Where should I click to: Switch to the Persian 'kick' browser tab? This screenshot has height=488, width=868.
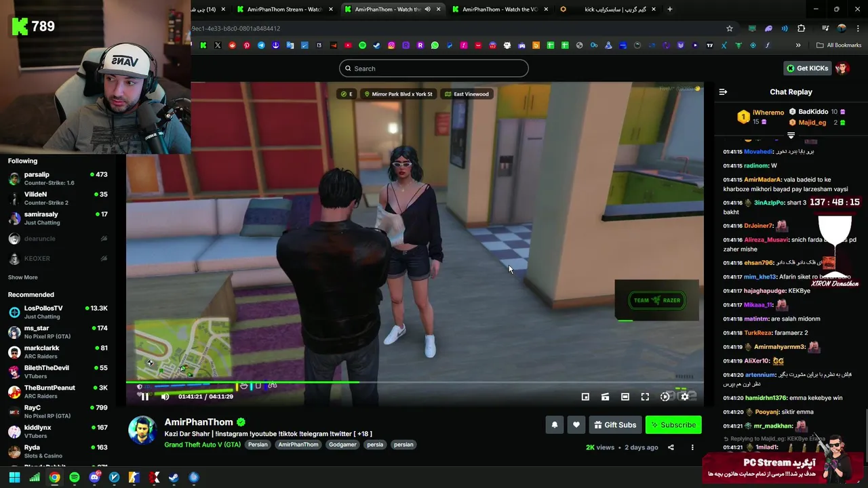(607, 9)
